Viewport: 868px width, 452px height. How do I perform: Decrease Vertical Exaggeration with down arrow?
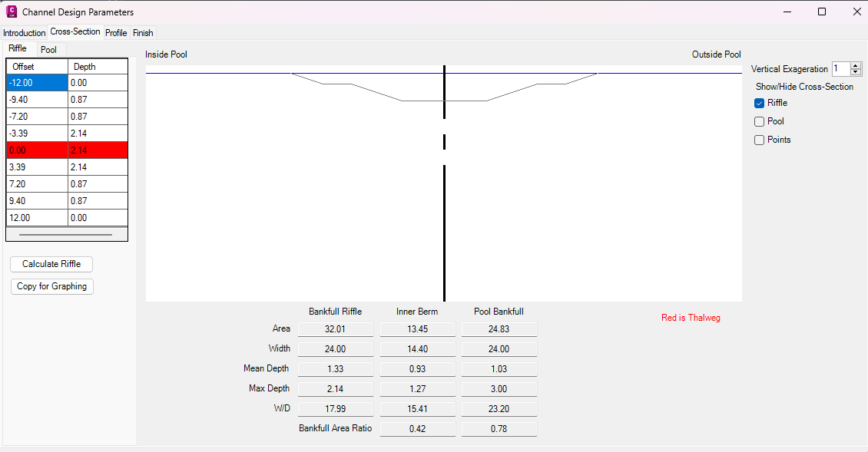click(856, 72)
